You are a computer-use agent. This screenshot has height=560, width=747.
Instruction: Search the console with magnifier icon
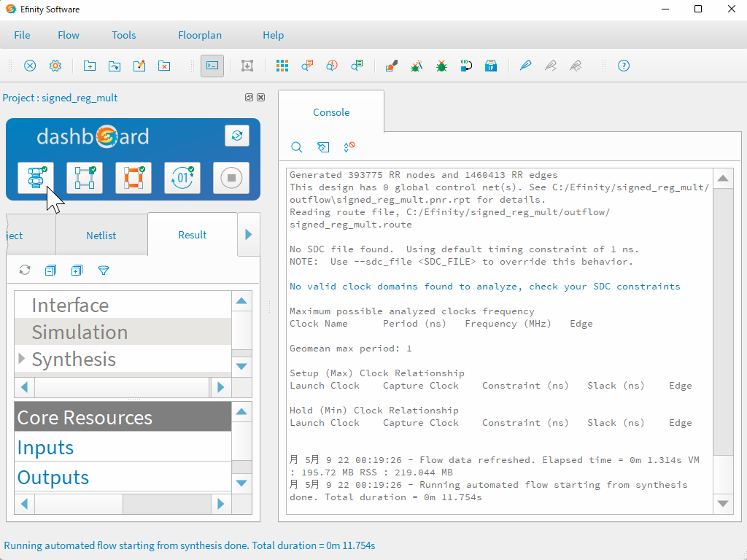coord(297,147)
